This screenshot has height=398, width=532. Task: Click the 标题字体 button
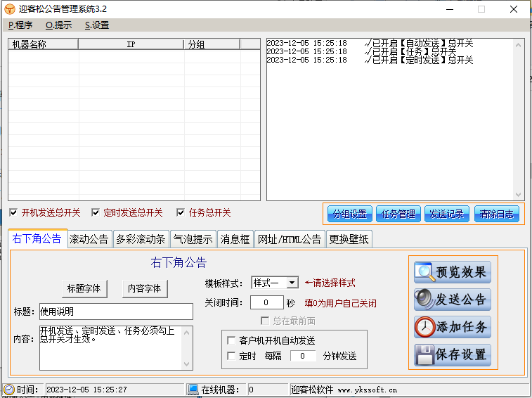click(x=84, y=288)
